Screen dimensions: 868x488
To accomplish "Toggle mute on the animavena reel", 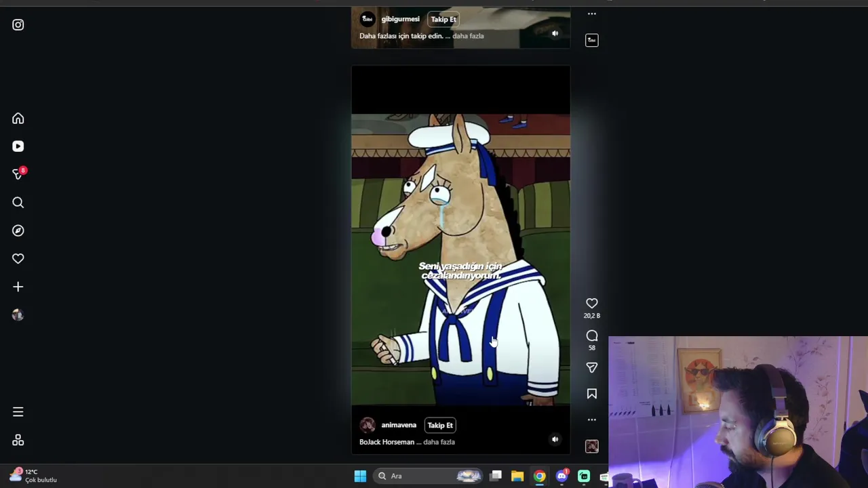I will (555, 439).
